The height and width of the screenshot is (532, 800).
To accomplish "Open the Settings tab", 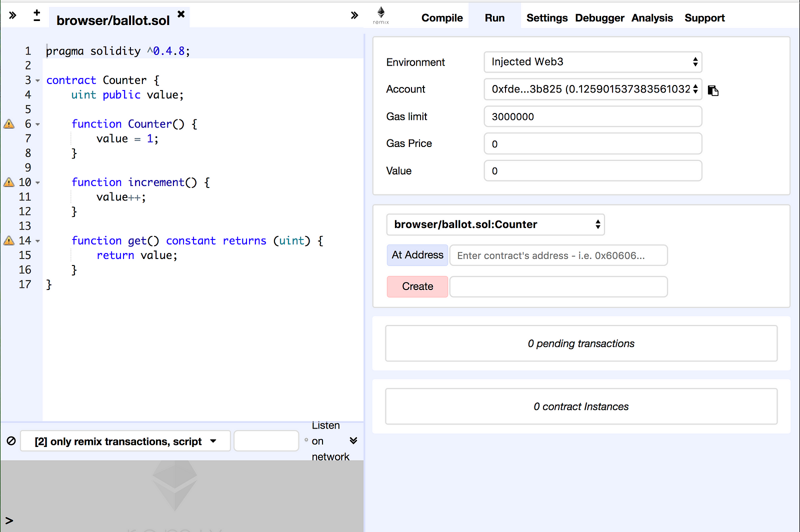I will [547, 18].
